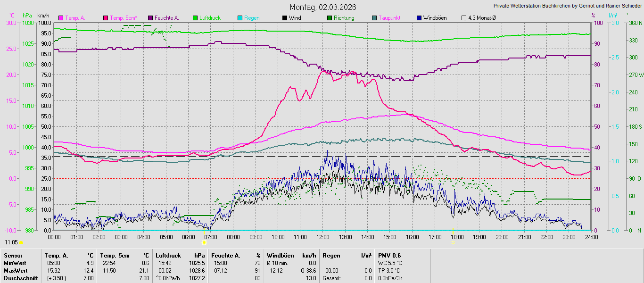Image resolution: width=644 pixels, height=283 pixels.
Task: Click the MaxWert row label
Action: pos(15,271)
